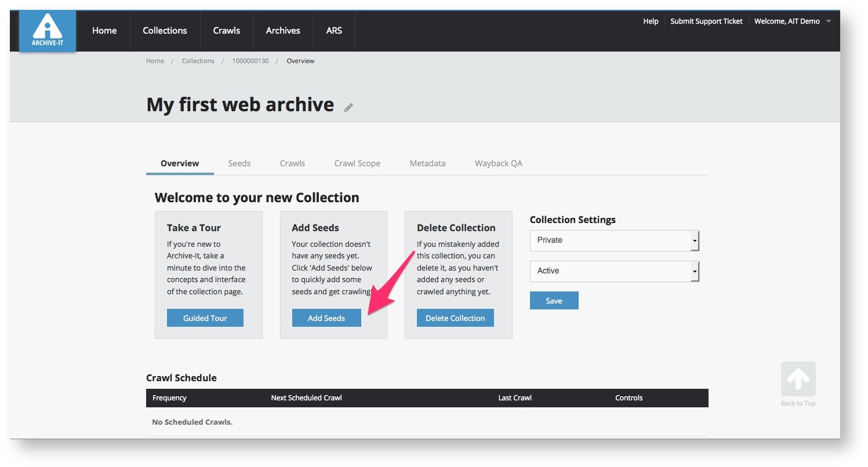Open the Private visibility dropdown

pos(614,240)
